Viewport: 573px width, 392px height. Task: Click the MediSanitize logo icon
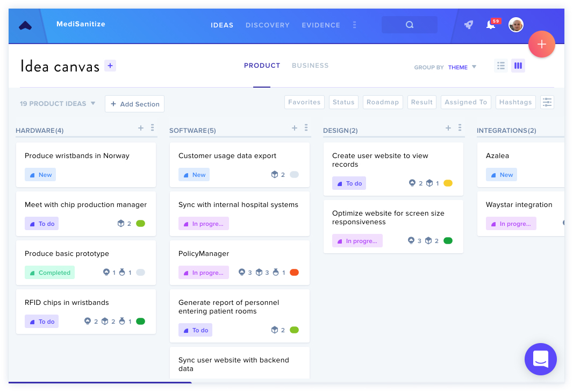(25, 26)
